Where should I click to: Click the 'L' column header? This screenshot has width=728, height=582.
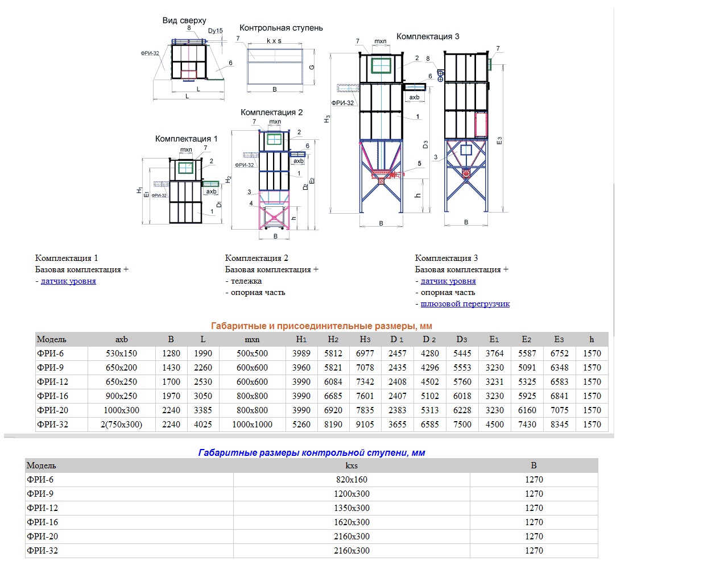point(203,339)
